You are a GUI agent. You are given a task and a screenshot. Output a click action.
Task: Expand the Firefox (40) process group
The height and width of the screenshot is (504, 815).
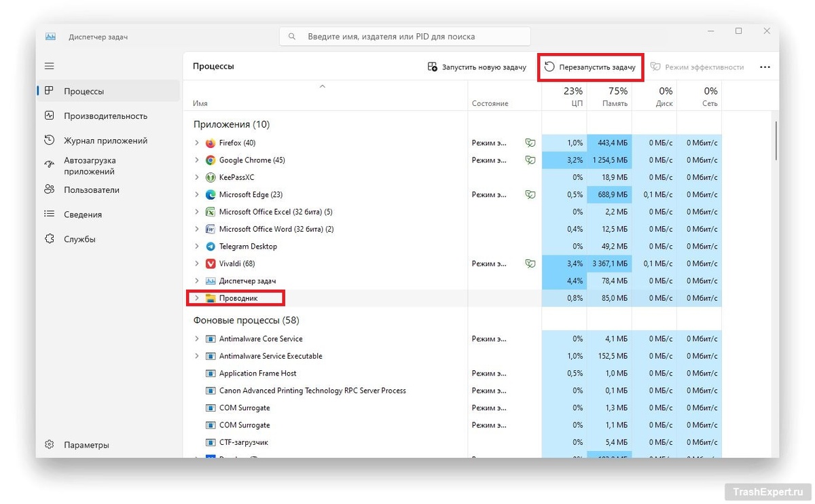point(197,143)
